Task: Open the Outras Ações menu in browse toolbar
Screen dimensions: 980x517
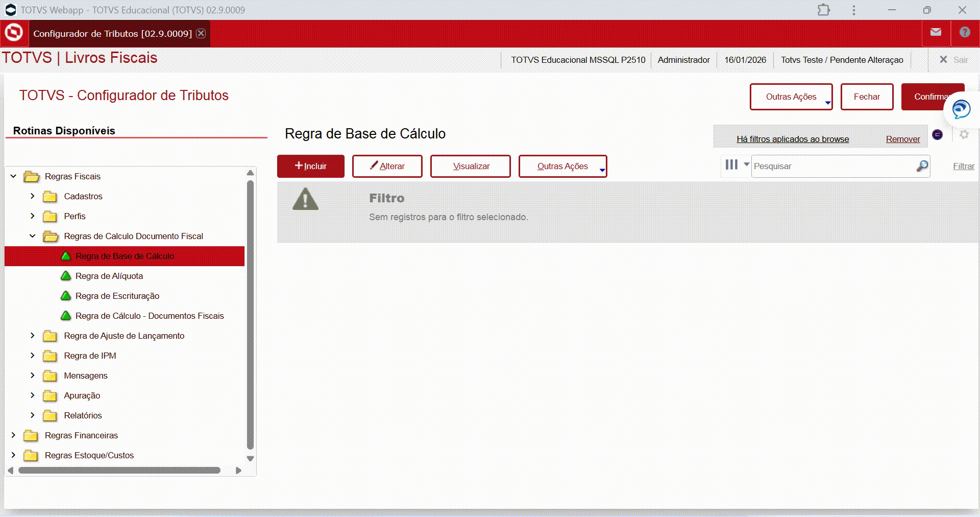Action: tap(562, 166)
